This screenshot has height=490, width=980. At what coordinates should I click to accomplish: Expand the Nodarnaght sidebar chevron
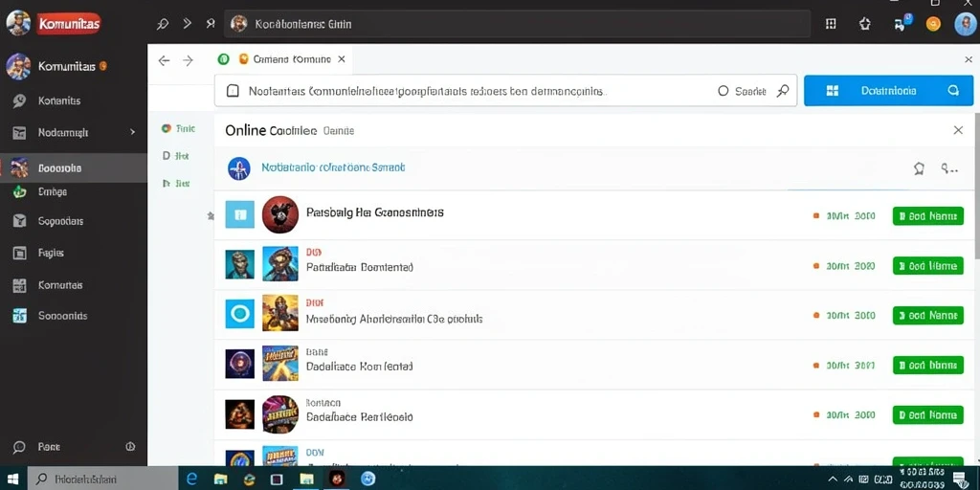[x=132, y=132]
